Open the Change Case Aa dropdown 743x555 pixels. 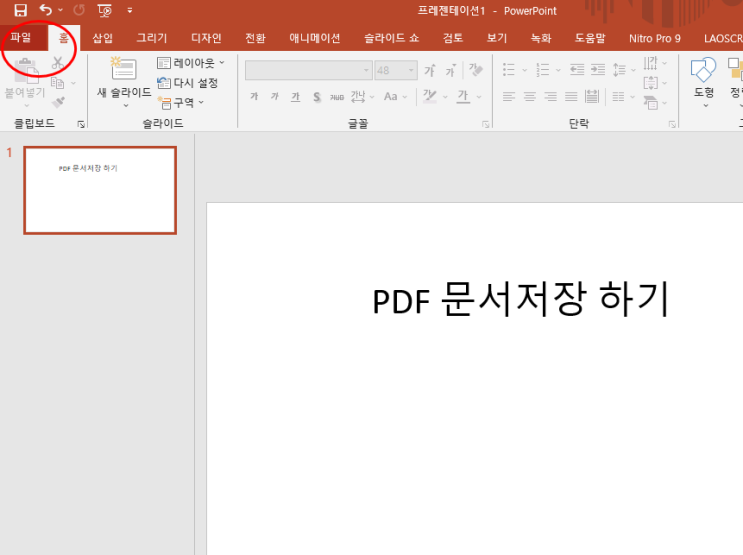click(x=396, y=97)
